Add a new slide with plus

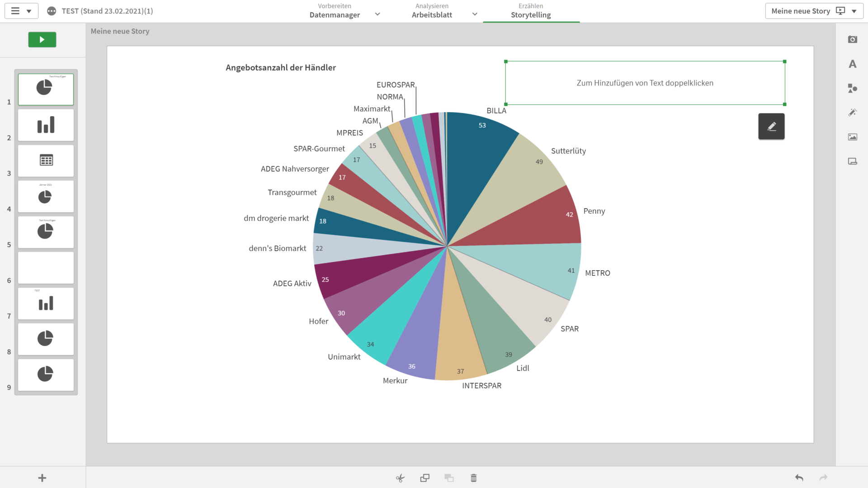tap(42, 478)
